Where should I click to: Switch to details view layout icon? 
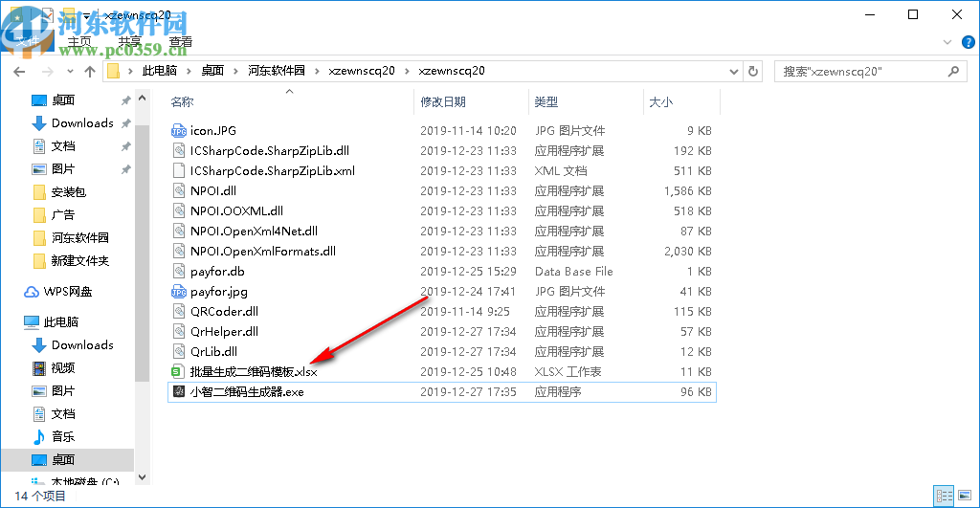pos(944,497)
